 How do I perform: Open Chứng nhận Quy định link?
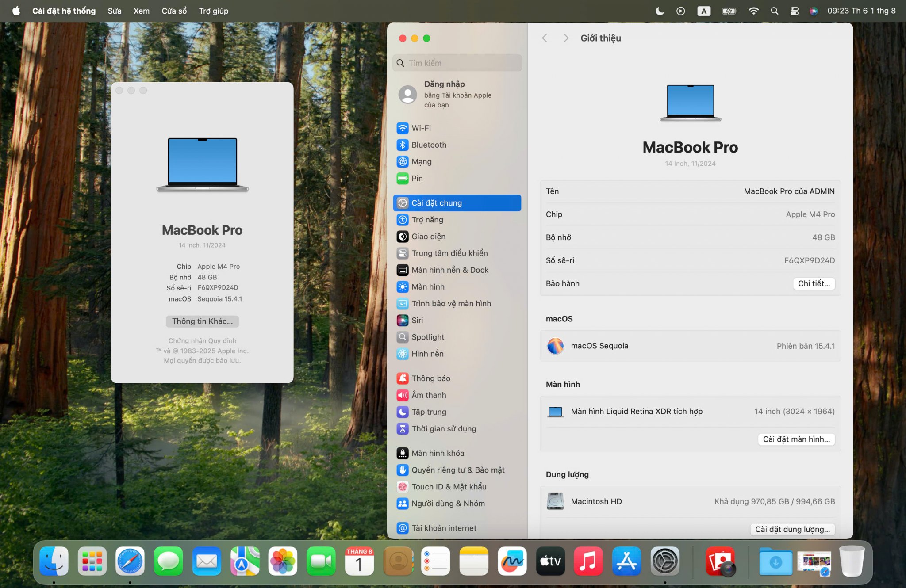pyautogui.click(x=202, y=341)
